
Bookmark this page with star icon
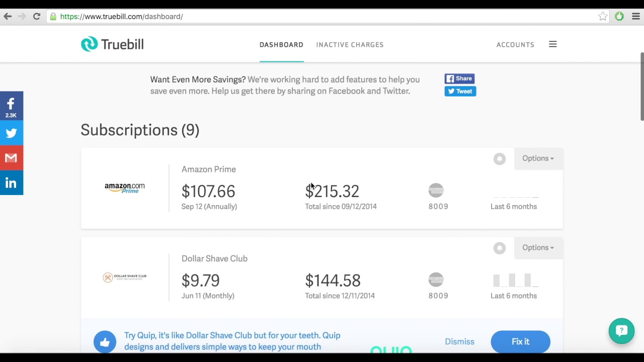603,17
